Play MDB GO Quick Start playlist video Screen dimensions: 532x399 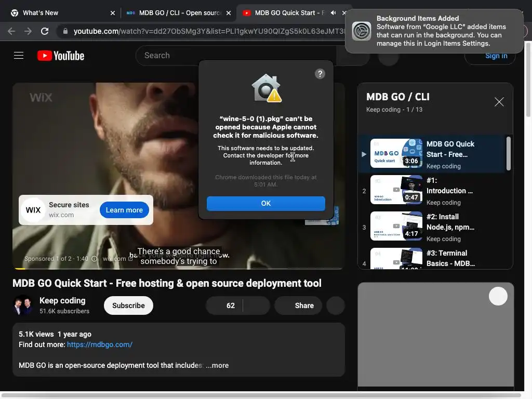(x=431, y=154)
